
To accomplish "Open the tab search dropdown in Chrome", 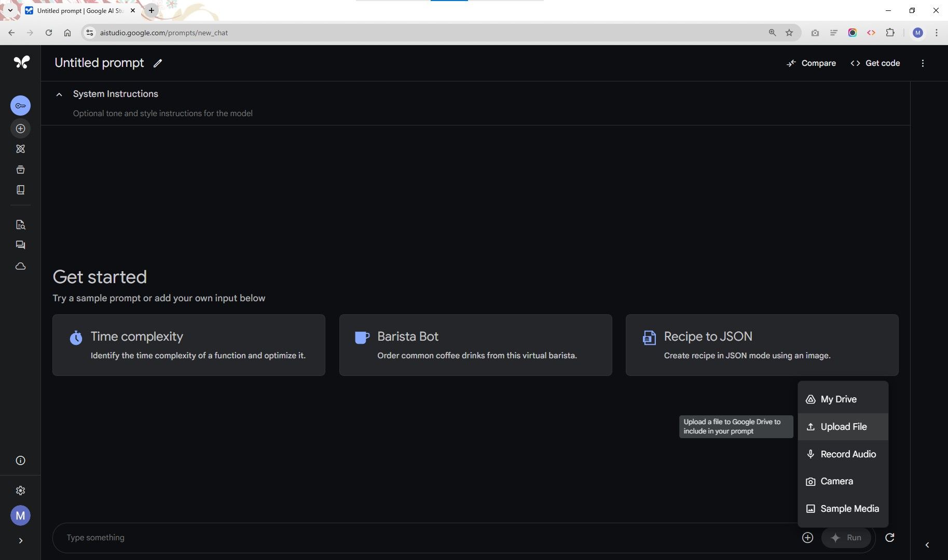I will click(10, 10).
